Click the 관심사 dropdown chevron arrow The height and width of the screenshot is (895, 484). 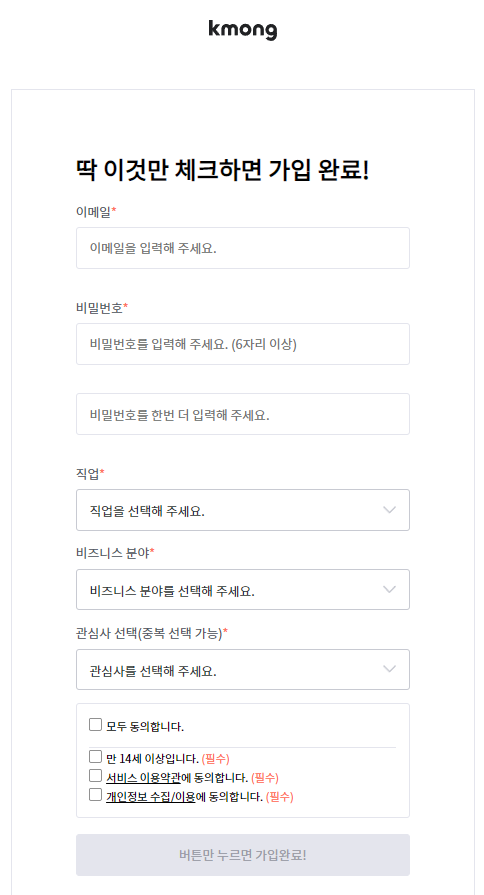tap(389, 669)
